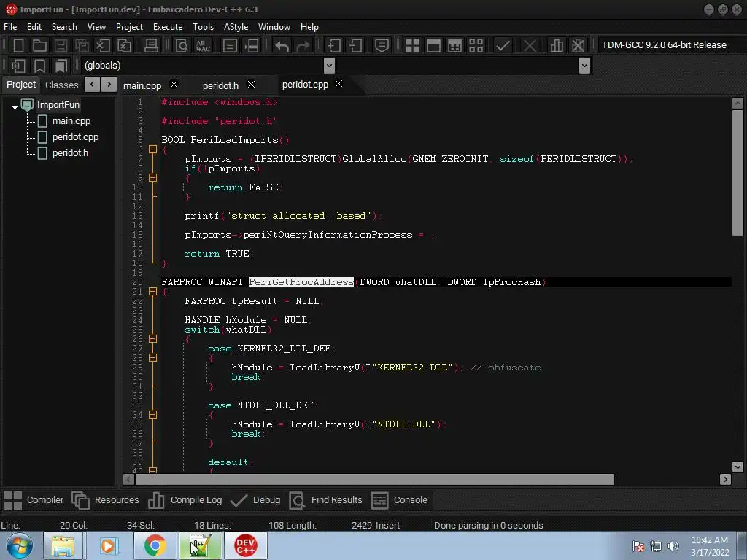This screenshot has width=747, height=560.
Task: Click the Save All toolbar icon
Action: [x=82, y=46]
